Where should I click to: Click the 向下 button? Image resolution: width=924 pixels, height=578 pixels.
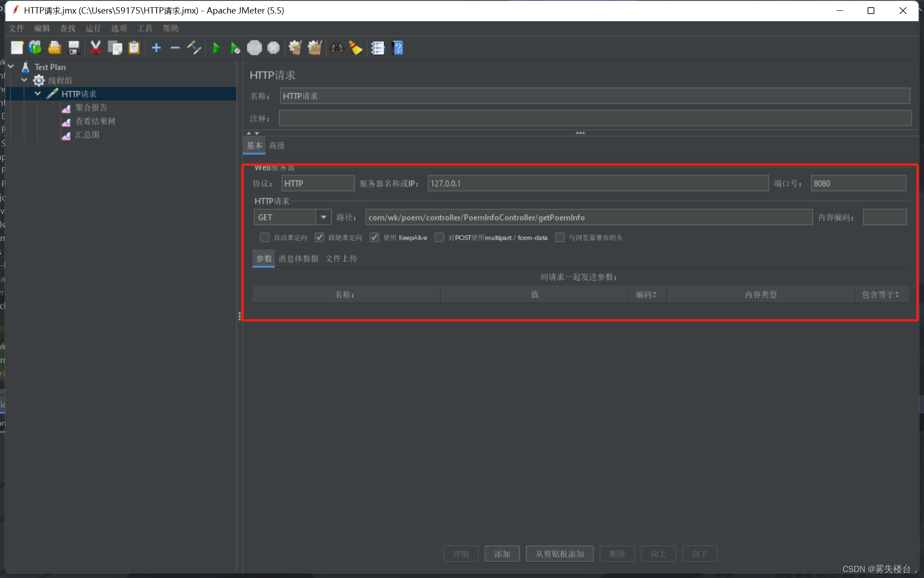[700, 554]
